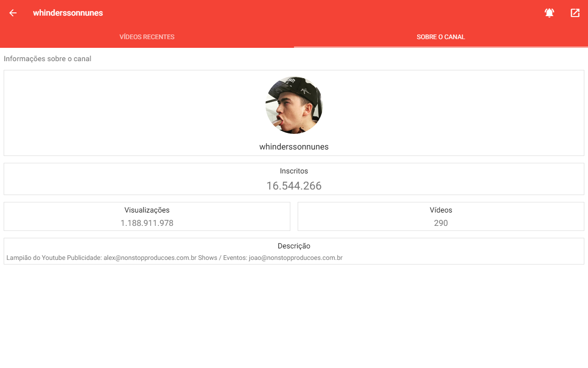Select the Sobre o Canal tab
The height and width of the screenshot is (368, 588).
[x=441, y=37]
